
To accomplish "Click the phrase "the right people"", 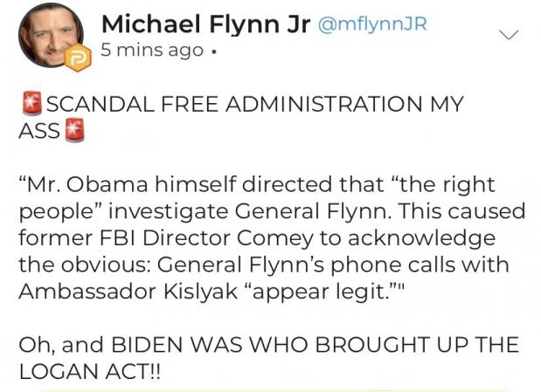I will pyautogui.click(x=257, y=198).
